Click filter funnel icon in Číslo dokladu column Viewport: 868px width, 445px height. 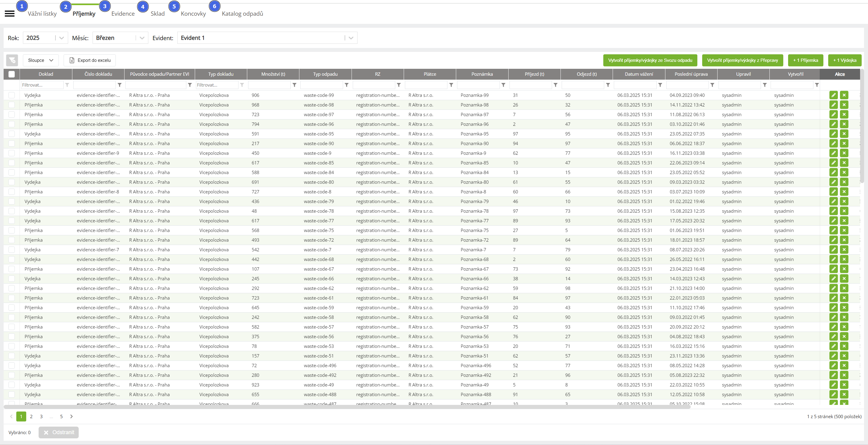(119, 85)
